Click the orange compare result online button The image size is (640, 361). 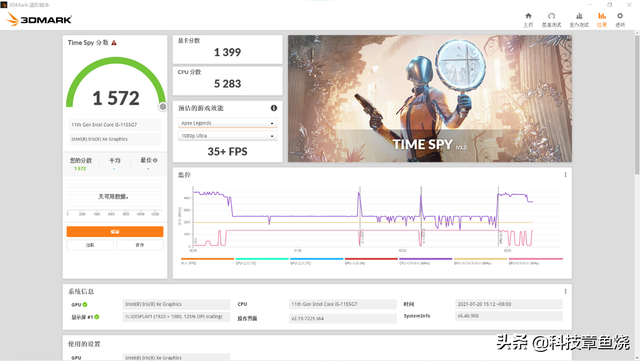click(115, 232)
